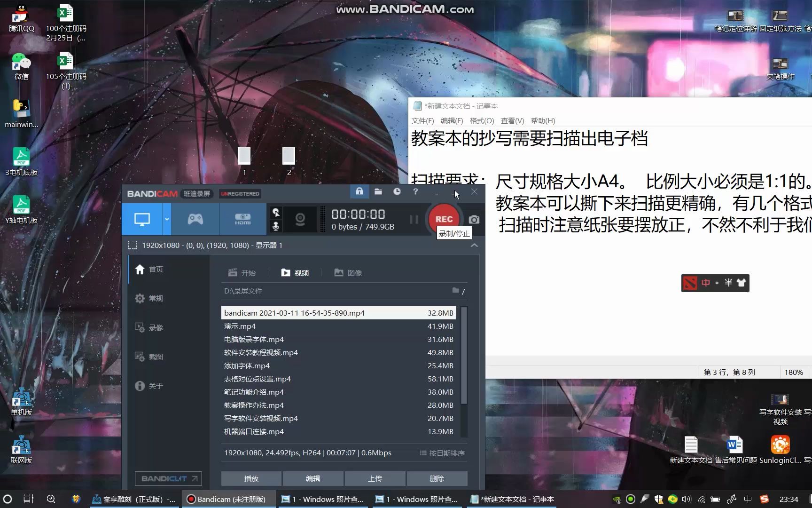
Task: Take screenshot with camera icon
Action: pyautogui.click(x=474, y=220)
